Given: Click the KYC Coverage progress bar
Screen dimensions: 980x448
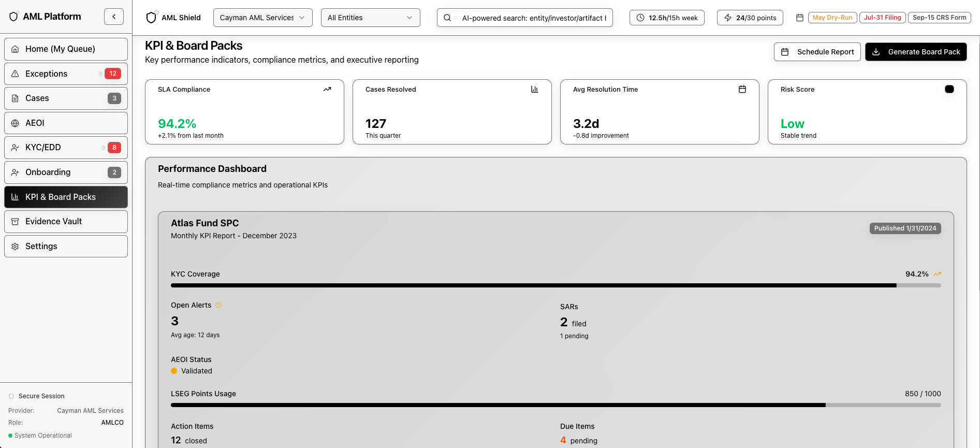Looking at the screenshot, I should [555, 285].
